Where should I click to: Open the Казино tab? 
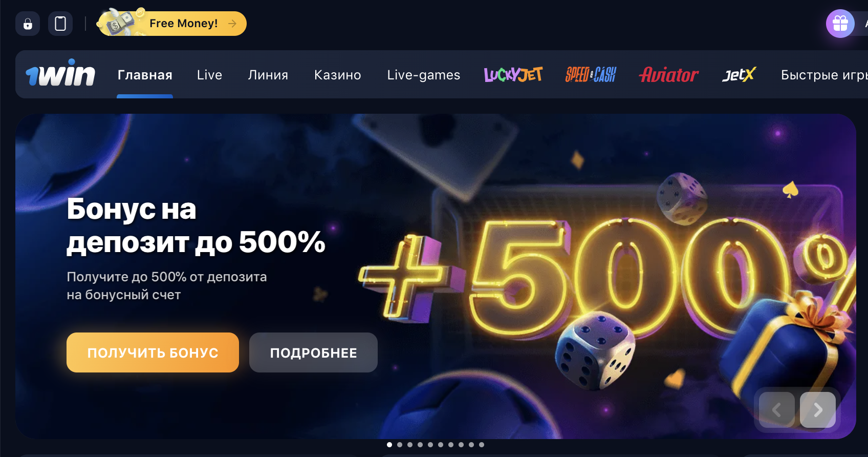[338, 75]
